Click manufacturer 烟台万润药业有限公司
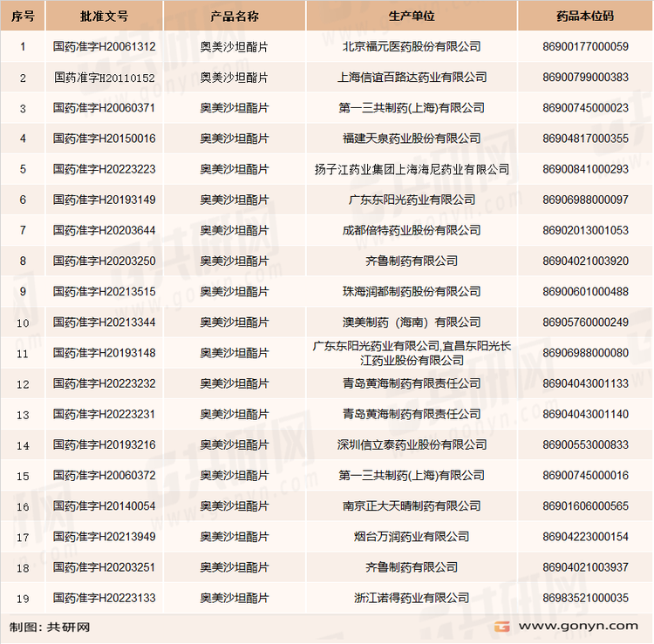654x644 pixels. point(412,537)
